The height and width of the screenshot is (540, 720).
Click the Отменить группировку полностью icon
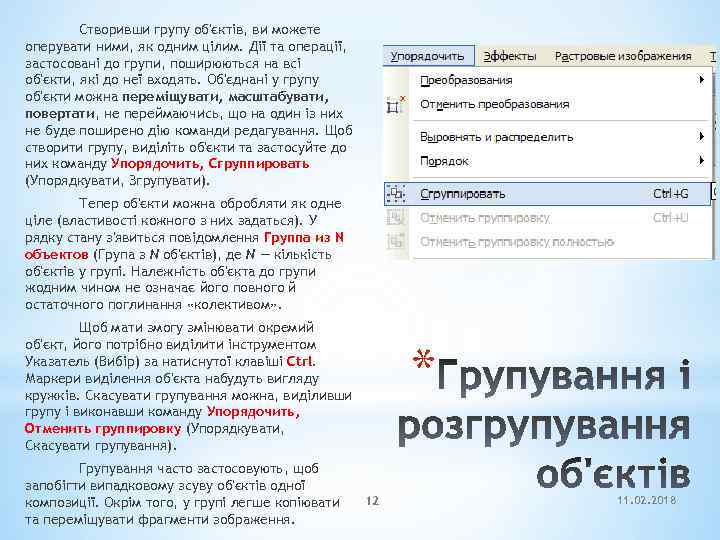coord(395,241)
